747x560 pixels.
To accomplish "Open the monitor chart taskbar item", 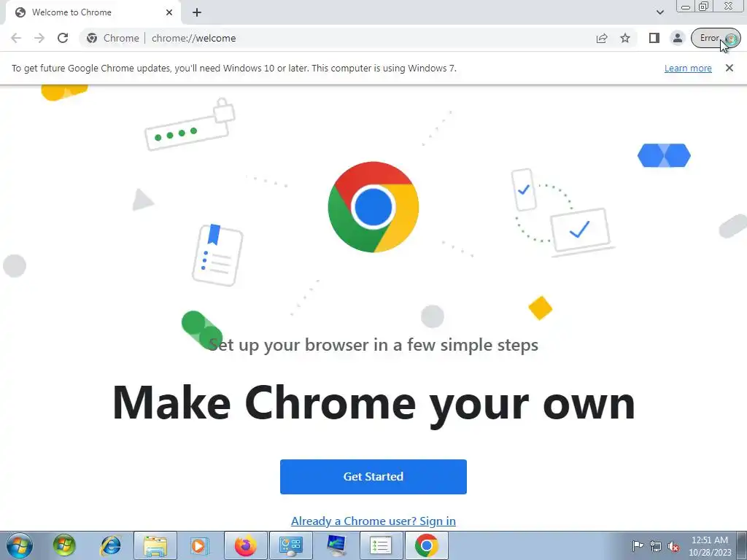I will pos(336,545).
